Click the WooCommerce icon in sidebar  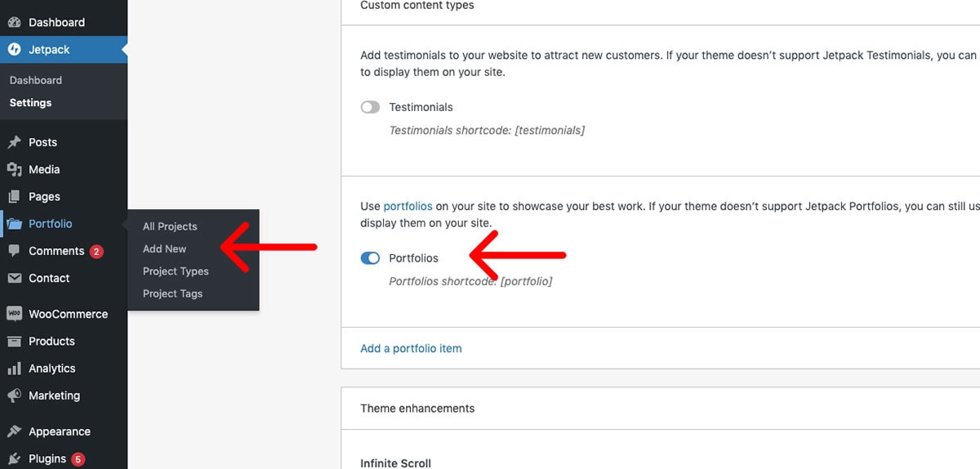pos(14,314)
